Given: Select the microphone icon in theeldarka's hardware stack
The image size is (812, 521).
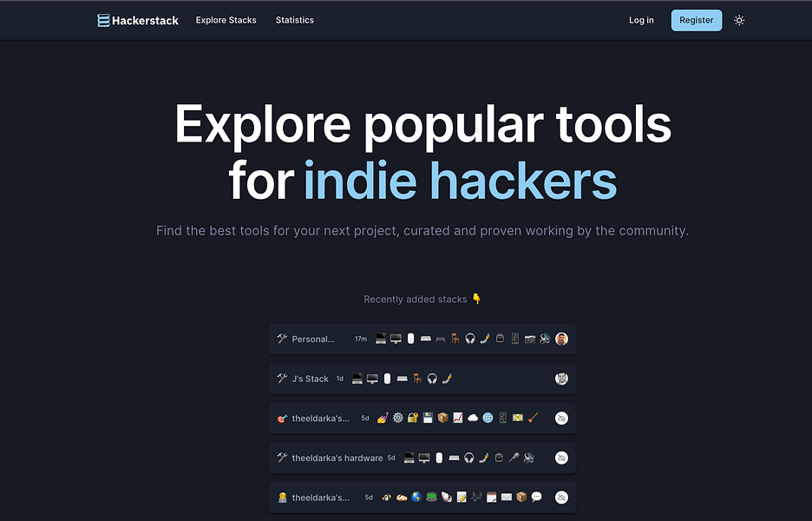Looking at the screenshot, I should (514, 458).
